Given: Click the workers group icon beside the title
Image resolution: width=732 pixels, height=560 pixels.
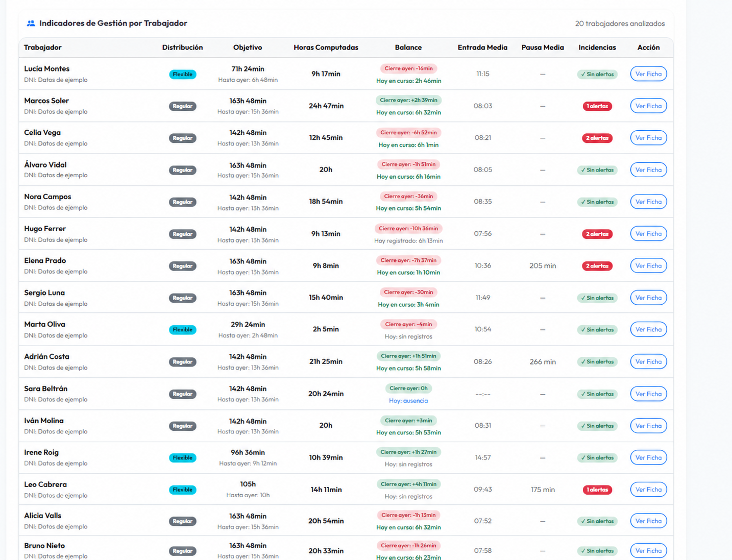Looking at the screenshot, I should pyautogui.click(x=31, y=23).
